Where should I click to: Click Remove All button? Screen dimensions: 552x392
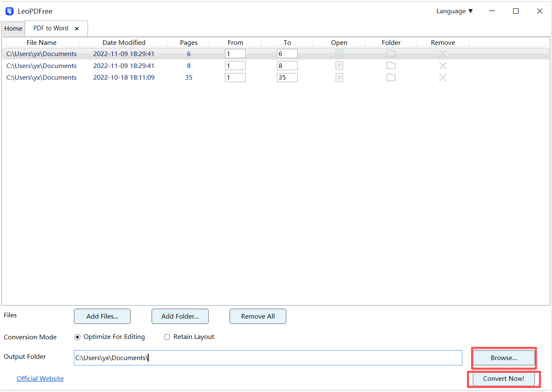point(258,316)
